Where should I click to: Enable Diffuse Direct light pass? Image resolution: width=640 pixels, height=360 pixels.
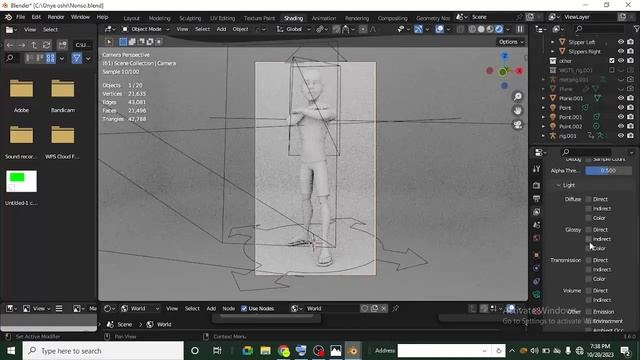588,199
